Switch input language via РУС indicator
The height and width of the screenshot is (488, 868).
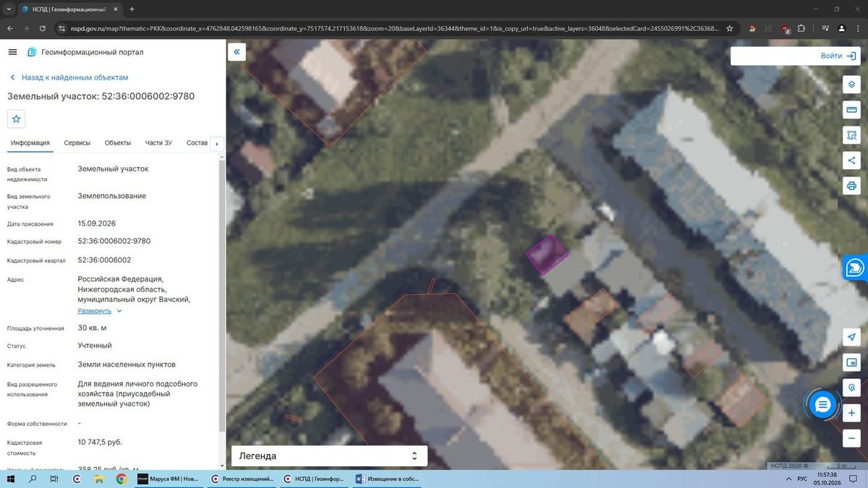coord(802,479)
